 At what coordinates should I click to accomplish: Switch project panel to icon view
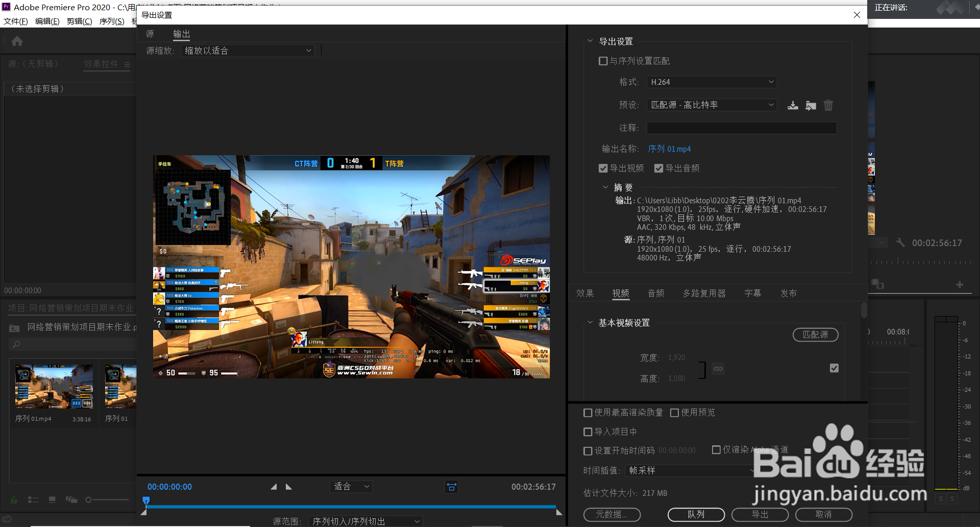(52, 499)
